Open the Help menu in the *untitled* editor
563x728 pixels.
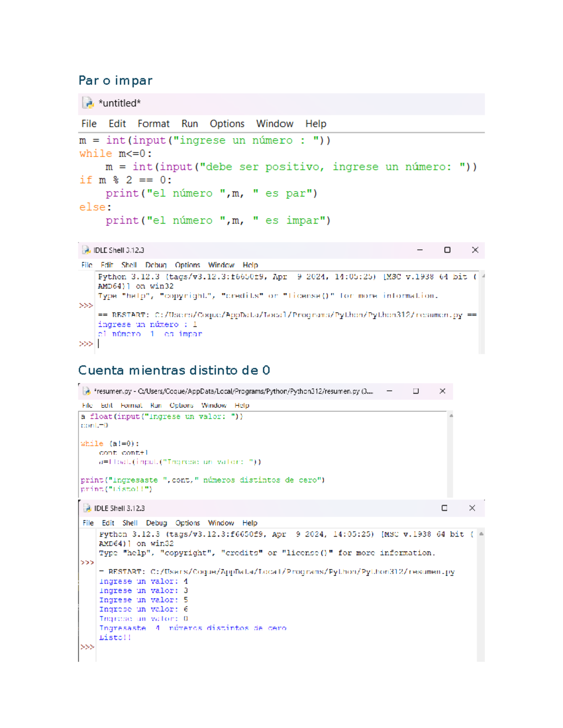(x=315, y=123)
